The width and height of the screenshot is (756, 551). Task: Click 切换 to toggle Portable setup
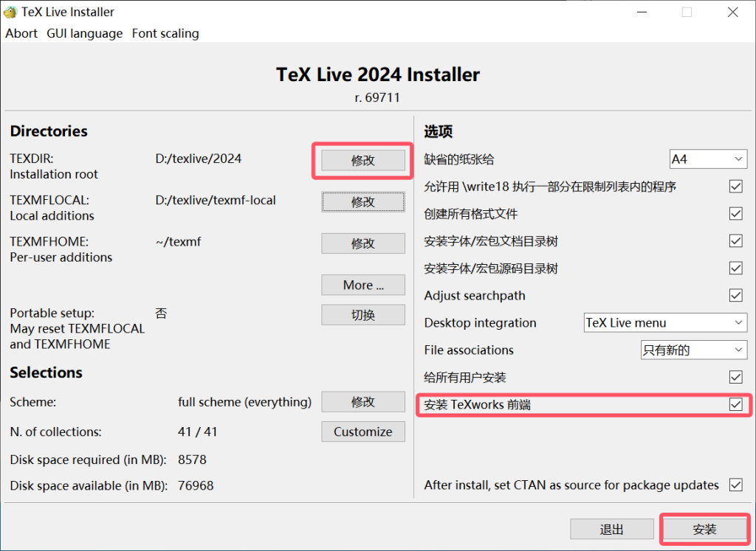coord(363,315)
